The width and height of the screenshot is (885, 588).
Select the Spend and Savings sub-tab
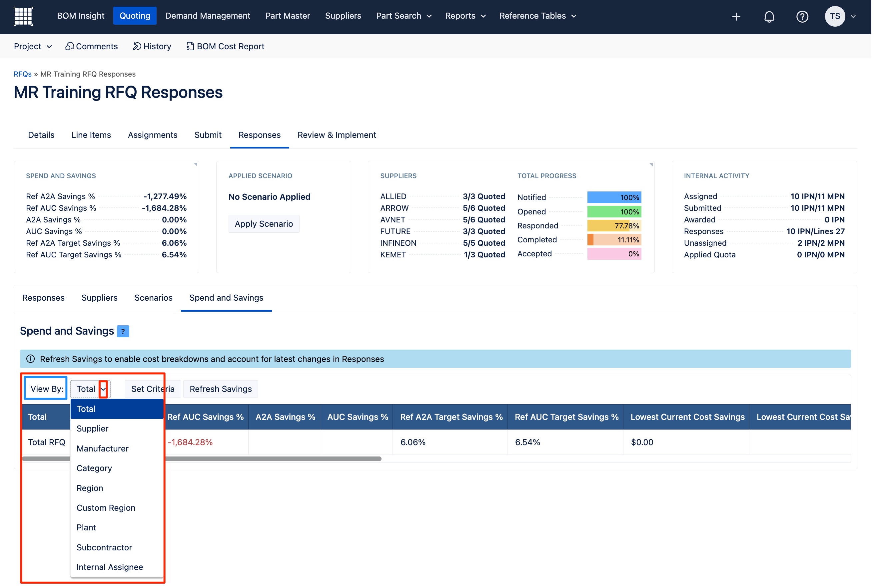(226, 298)
